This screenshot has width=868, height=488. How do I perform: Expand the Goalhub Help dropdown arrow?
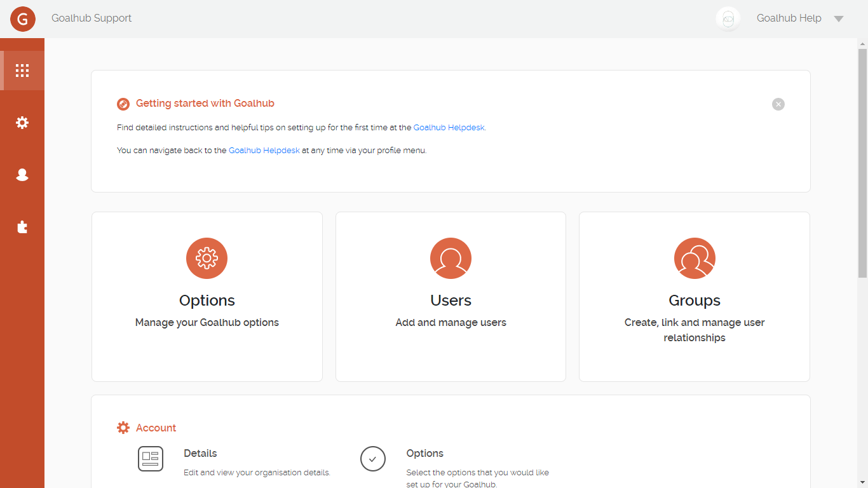(839, 19)
